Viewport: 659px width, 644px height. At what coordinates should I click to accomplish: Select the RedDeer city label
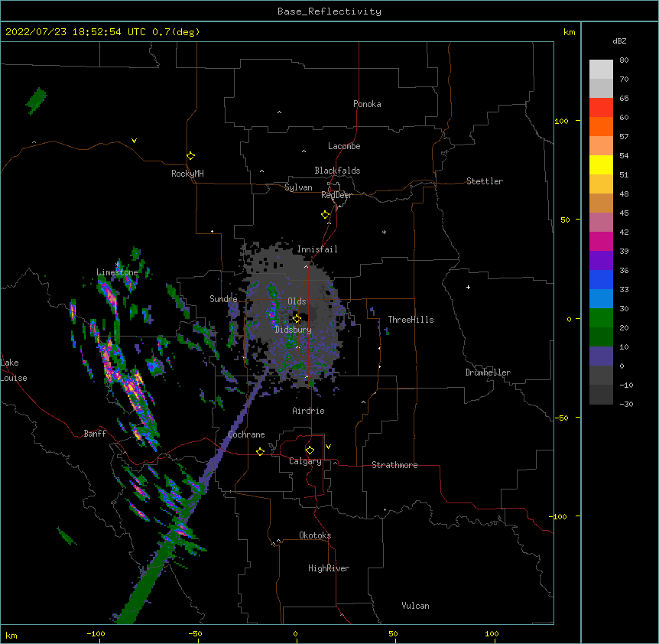point(336,195)
